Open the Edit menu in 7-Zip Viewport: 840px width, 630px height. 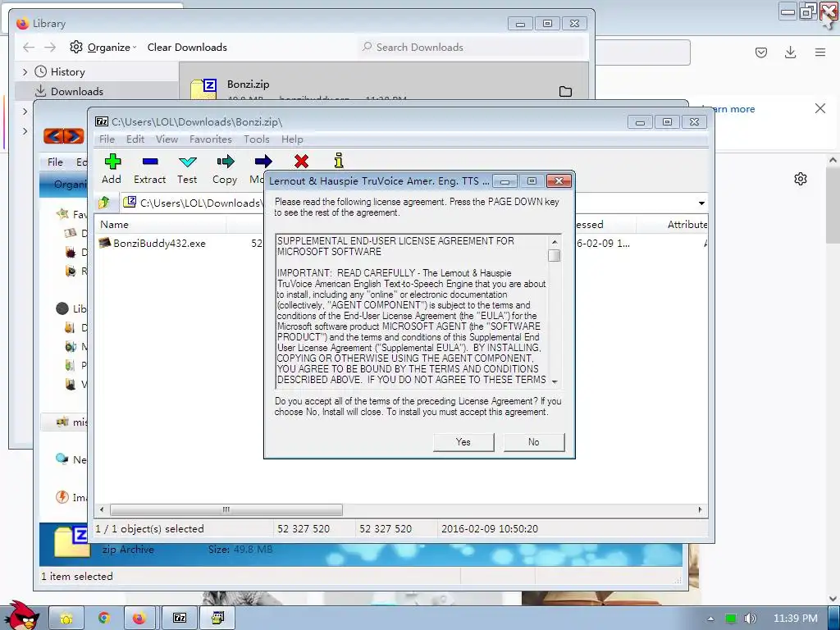tap(135, 139)
